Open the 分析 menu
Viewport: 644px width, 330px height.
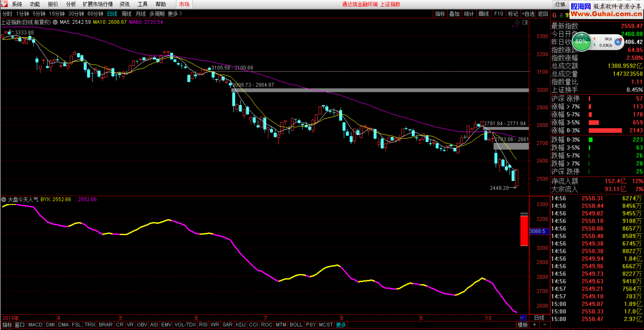(x=71, y=4)
